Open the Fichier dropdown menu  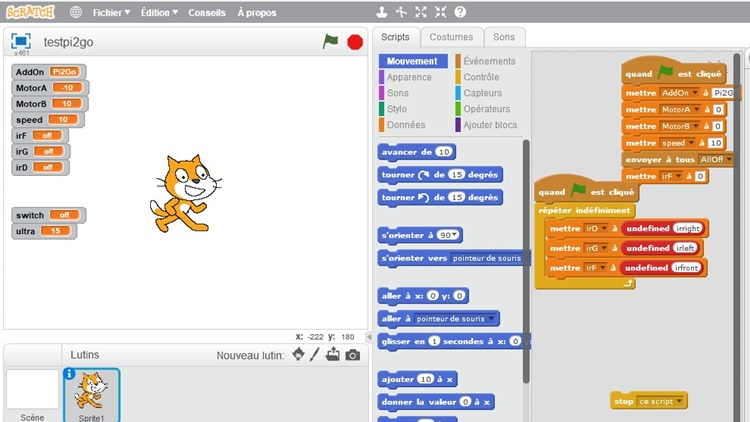click(x=114, y=13)
